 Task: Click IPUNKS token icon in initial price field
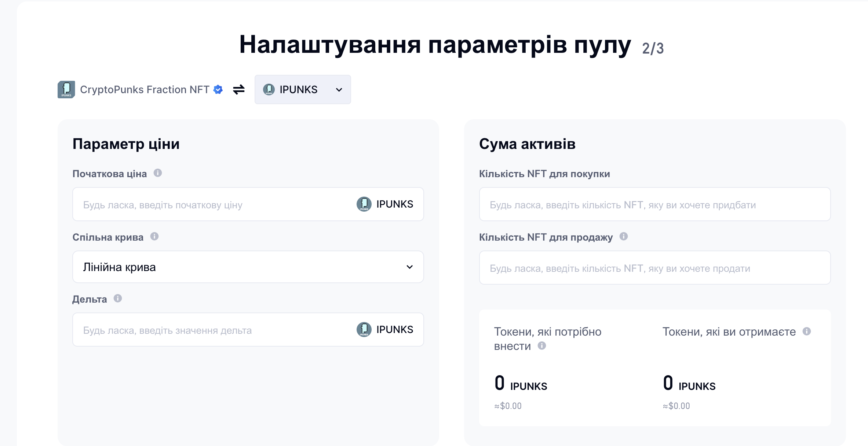364,204
